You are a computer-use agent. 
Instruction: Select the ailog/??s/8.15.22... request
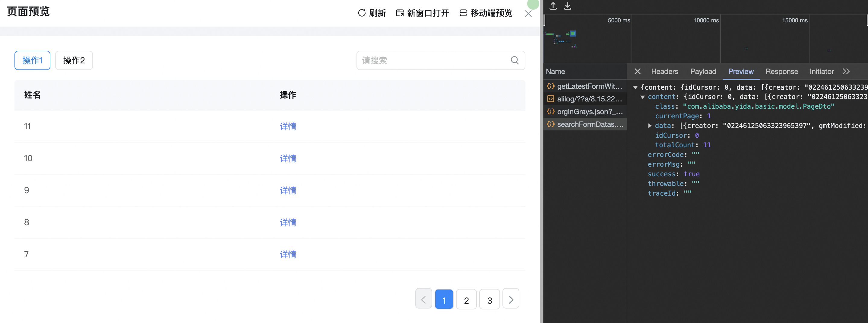(585, 99)
